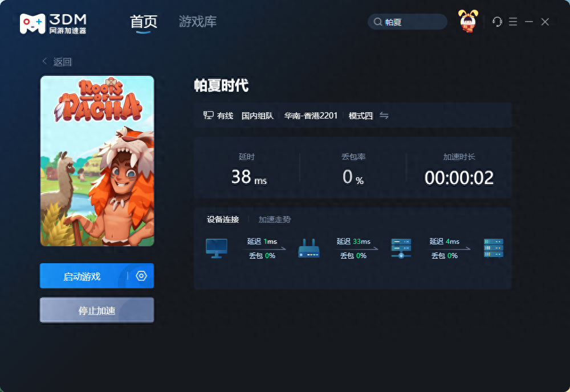The image size is (570, 392).
Task: Click the 3DM logo icon
Action: 31,23
